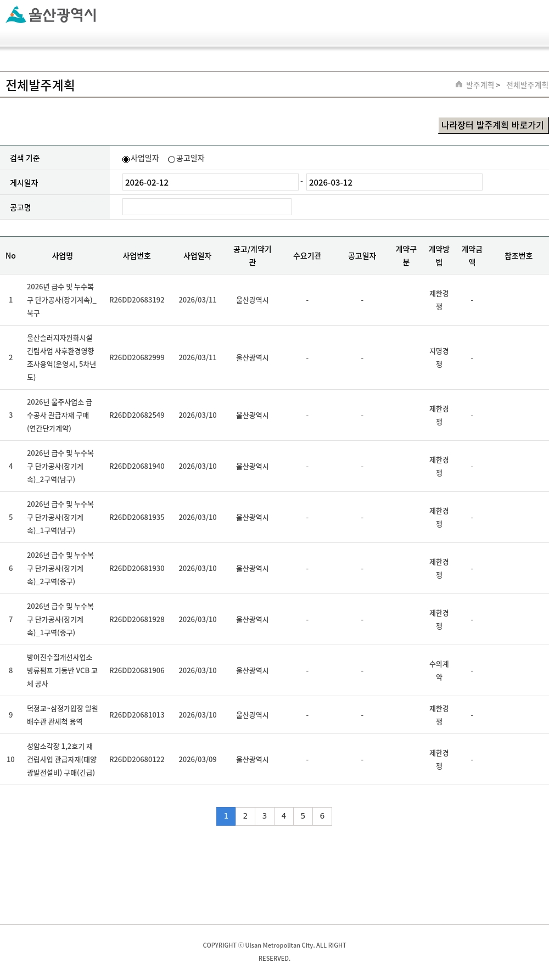Click the Ulsan Metropolitan City logo
This screenshot has height=980, width=549.
coord(51,15)
